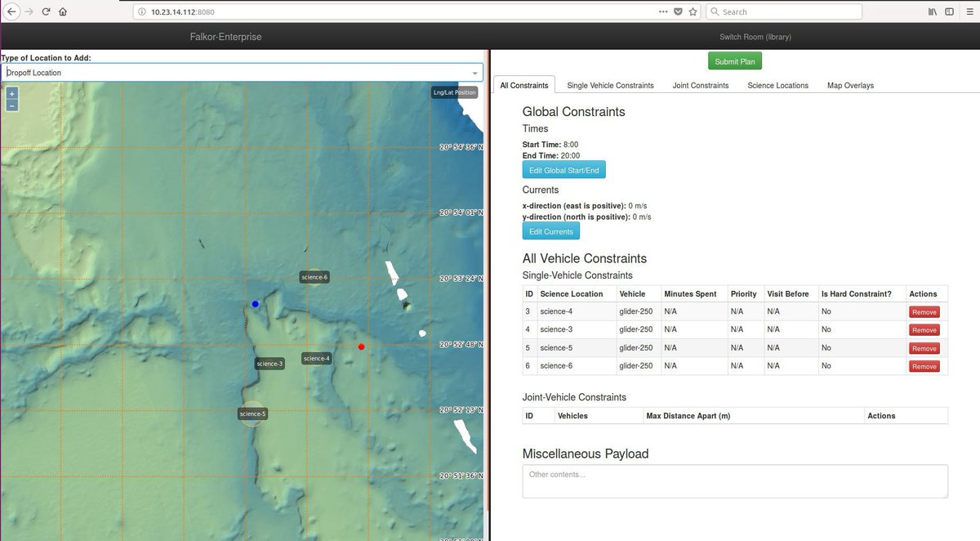Remove the science-3 constraint row
Image resolution: width=980 pixels, height=541 pixels.
click(x=924, y=330)
